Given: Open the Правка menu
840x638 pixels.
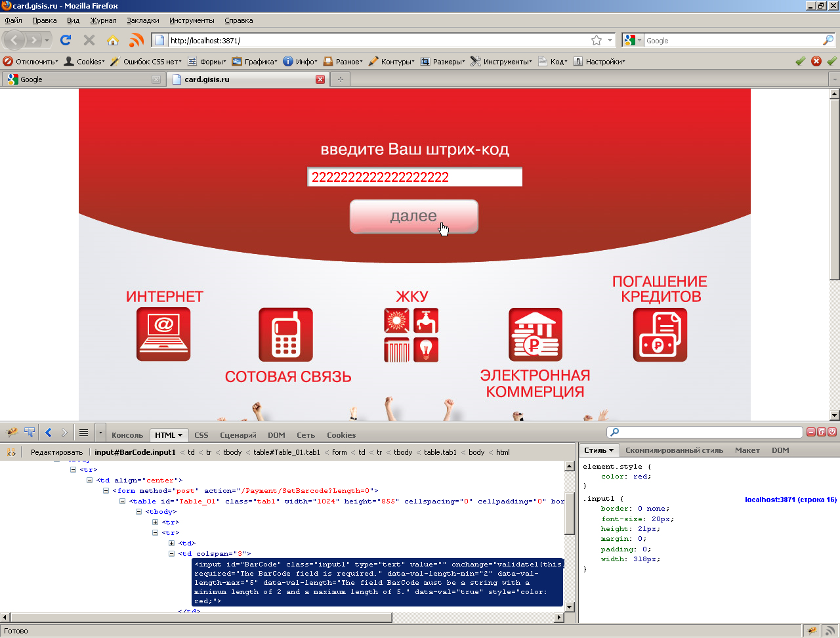Looking at the screenshot, I should click(x=44, y=20).
